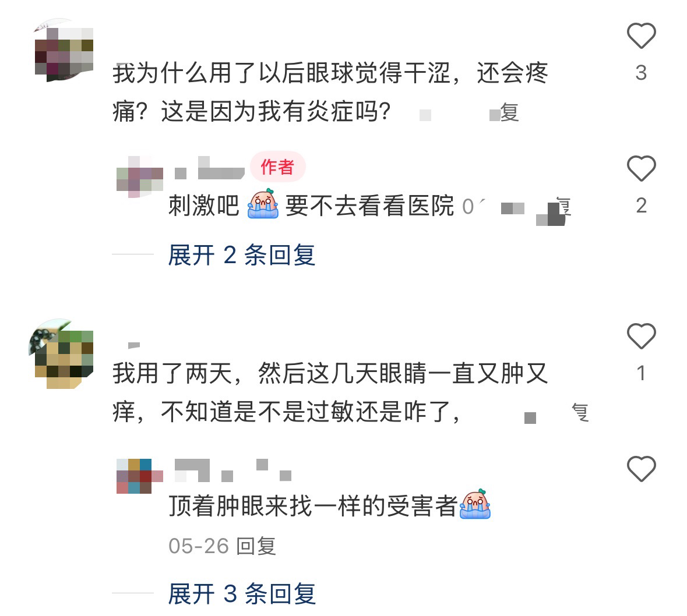Open avatar of the 顶着肿眼 replier
Screen dimensions: 687x616
139,476
